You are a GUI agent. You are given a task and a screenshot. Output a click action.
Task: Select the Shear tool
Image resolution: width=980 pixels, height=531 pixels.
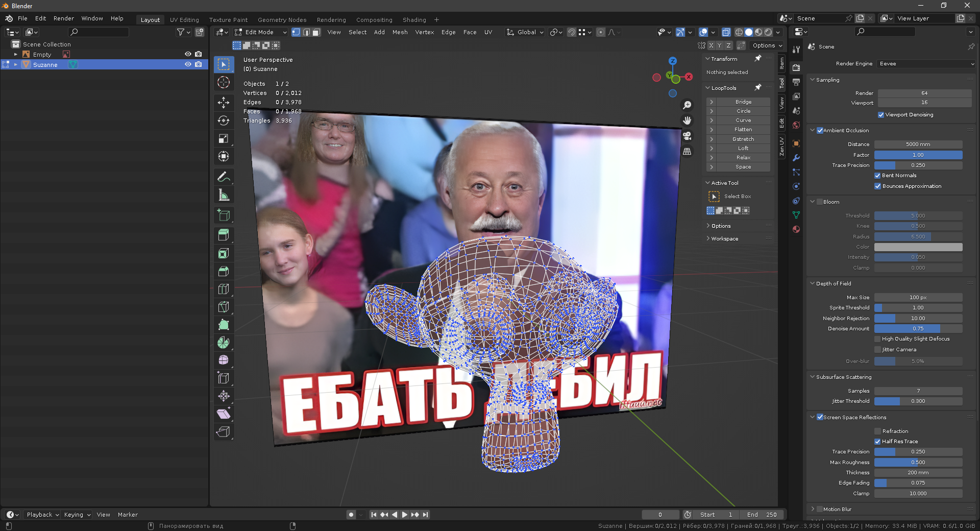(224, 414)
